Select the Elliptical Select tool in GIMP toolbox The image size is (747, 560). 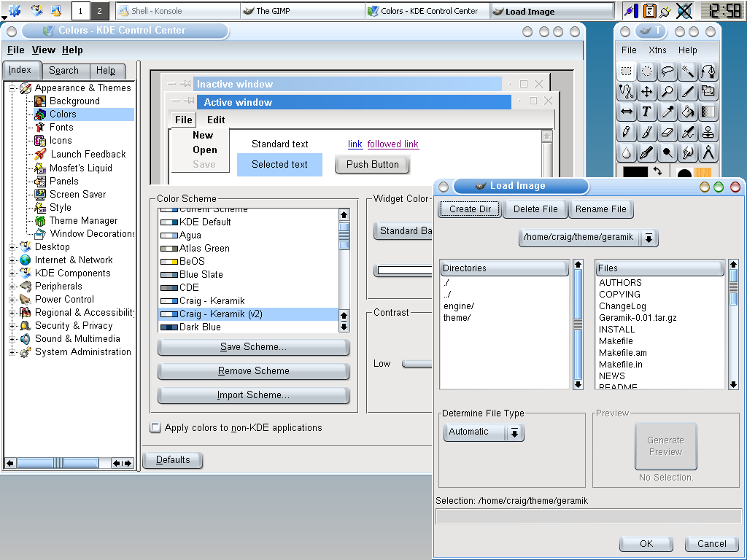[647, 71]
